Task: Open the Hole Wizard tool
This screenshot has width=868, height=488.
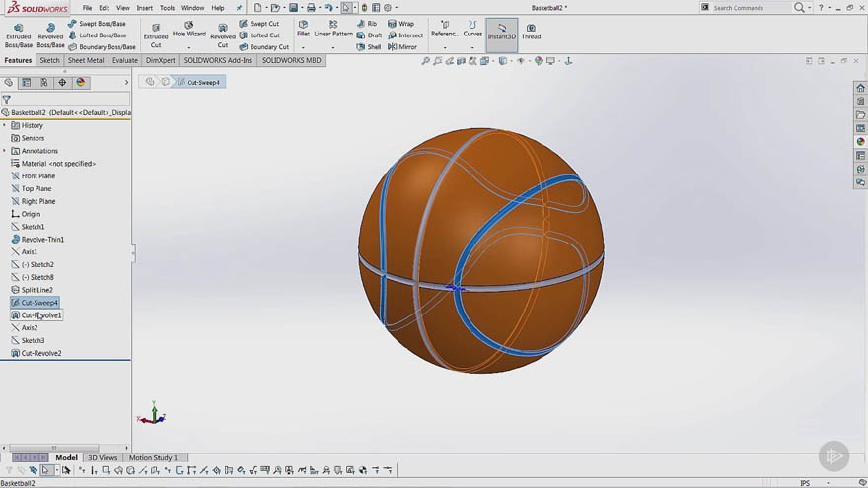Action: click(188, 30)
